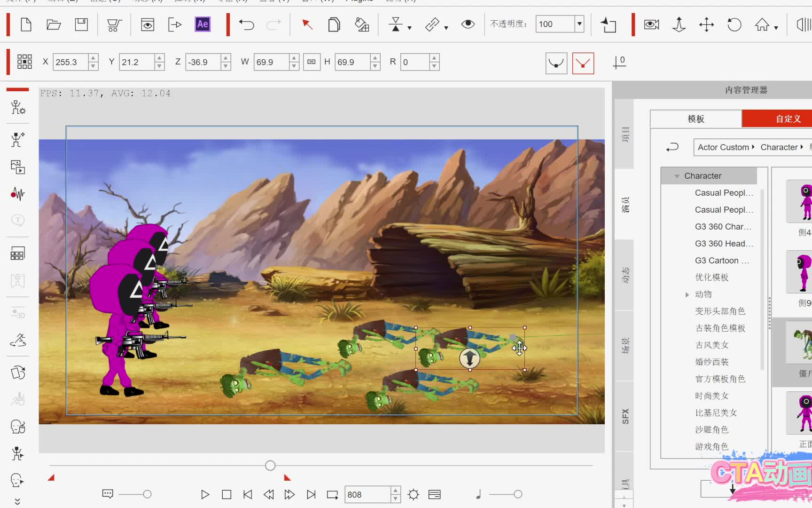Click the After Effects export icon
This screenshot has height=508, width=812.
point(203,24)
